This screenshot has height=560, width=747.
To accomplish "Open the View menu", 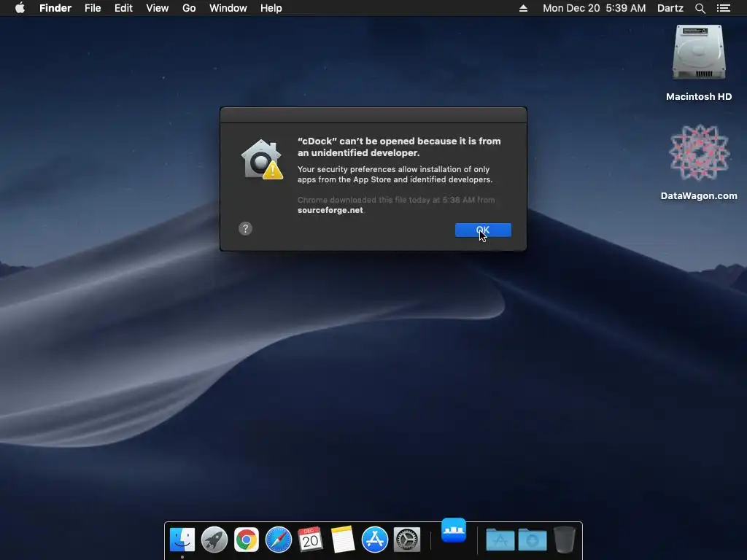I will click(158, 8).
